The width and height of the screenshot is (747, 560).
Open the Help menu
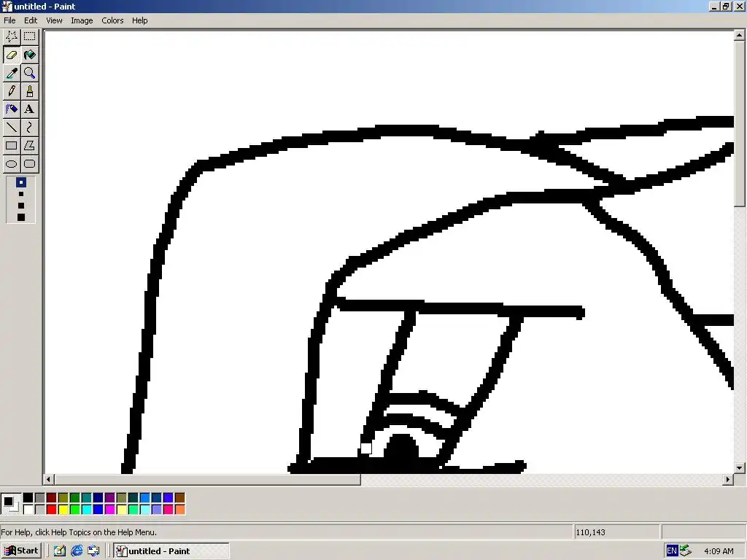click(x=139, y=20)
